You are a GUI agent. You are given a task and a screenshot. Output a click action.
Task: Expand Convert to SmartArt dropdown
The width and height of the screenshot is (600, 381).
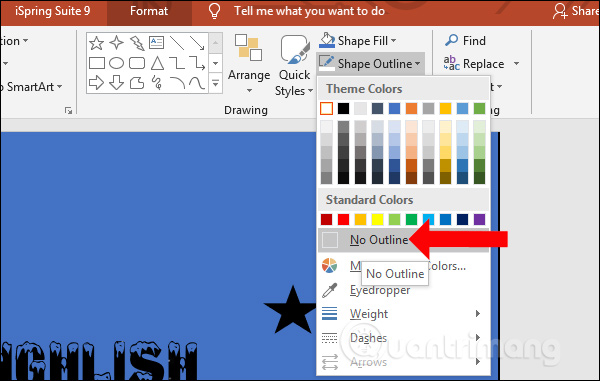pyautogui.click(x=60, y=87)
